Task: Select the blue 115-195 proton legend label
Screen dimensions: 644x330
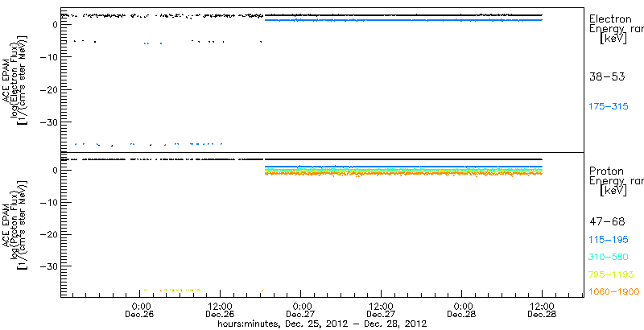Action: pyautogui.click(x=609, y=240)
